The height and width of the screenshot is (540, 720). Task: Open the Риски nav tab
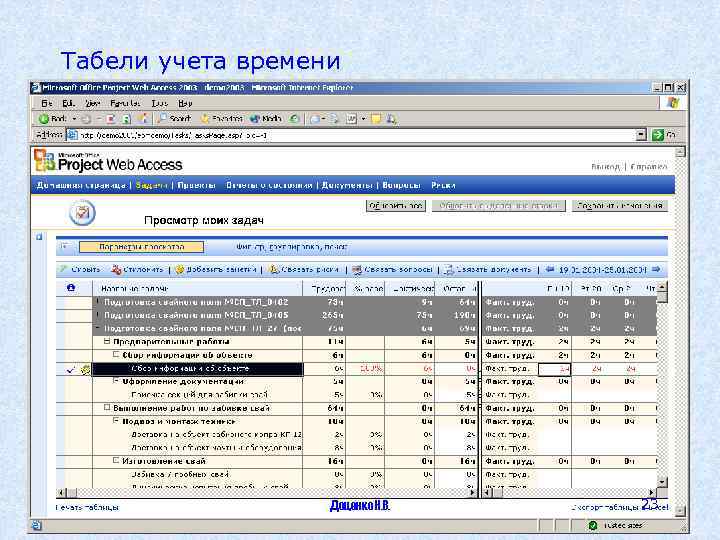tap(443, 185)
